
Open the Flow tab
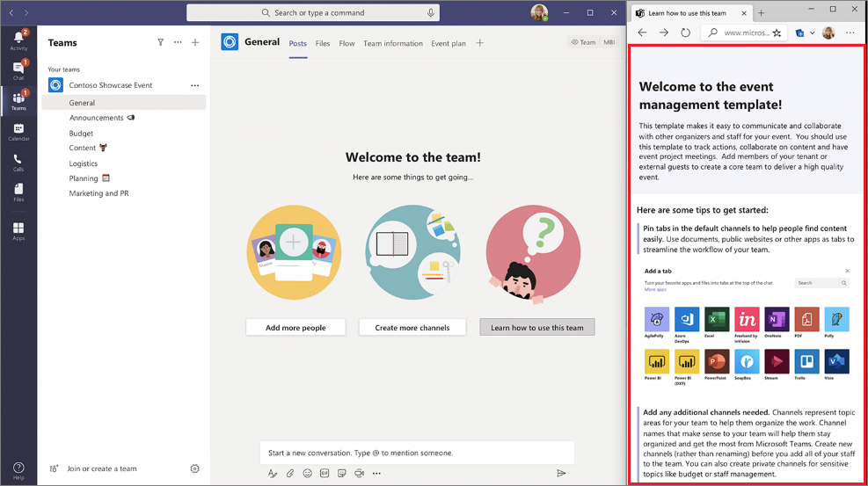coord(347,44)
